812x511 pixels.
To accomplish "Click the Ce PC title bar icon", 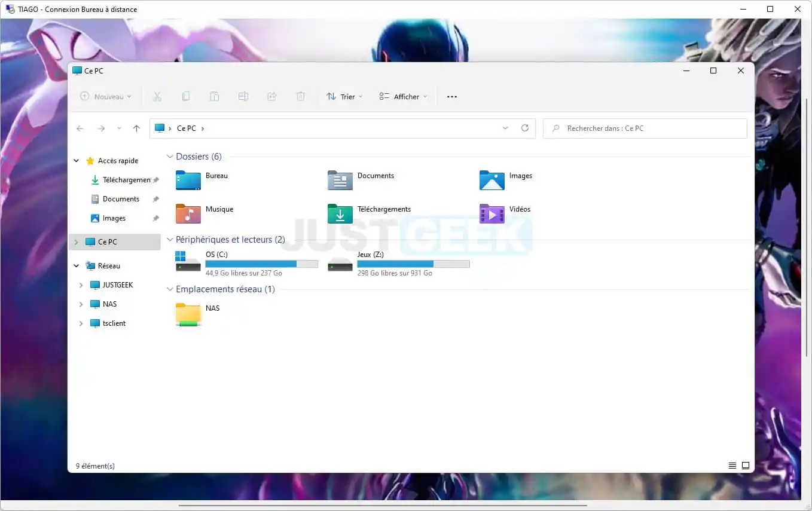I will 77,71.
